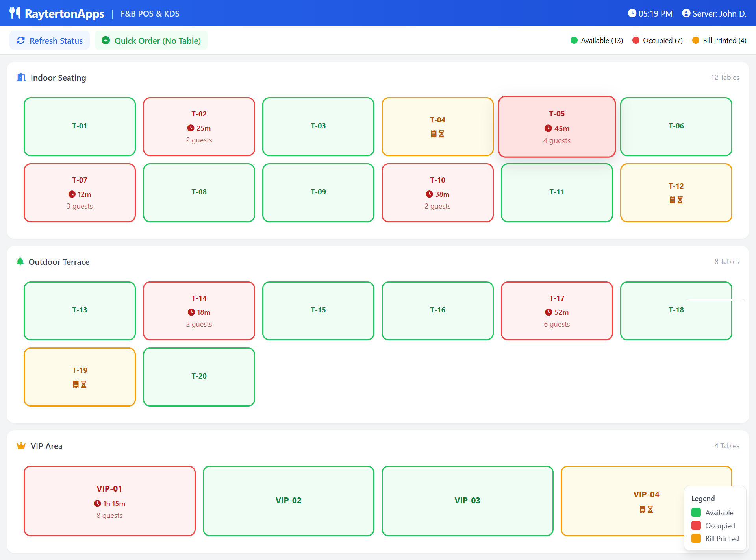Open the VIP-01 table card

point(109,501)
